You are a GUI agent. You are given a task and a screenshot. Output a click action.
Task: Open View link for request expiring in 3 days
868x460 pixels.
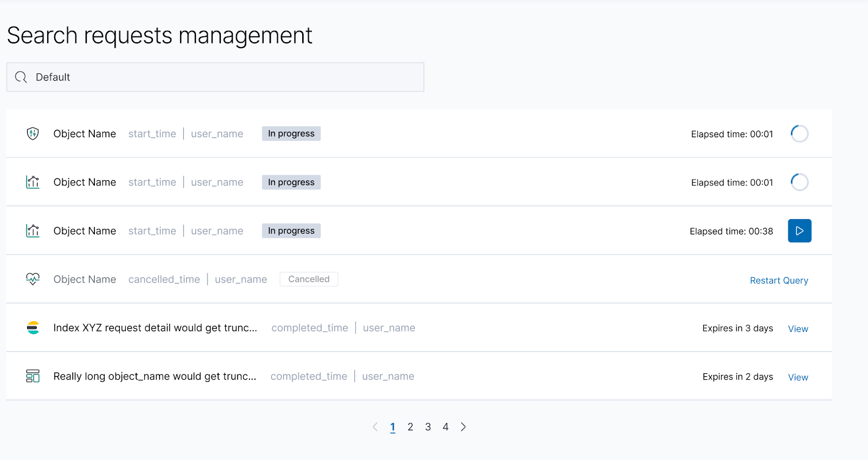click(x=798, y=329)
